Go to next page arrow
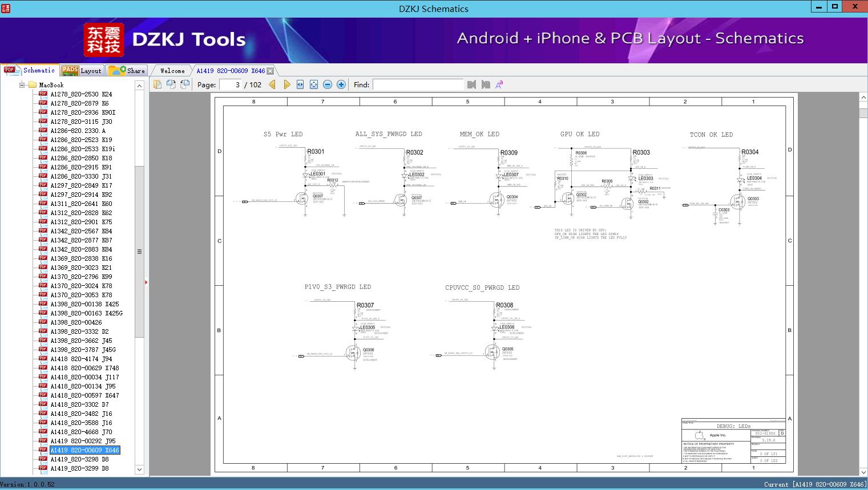Screen dimensions: 868x490 pyautogui.click(x=286, y=84)
